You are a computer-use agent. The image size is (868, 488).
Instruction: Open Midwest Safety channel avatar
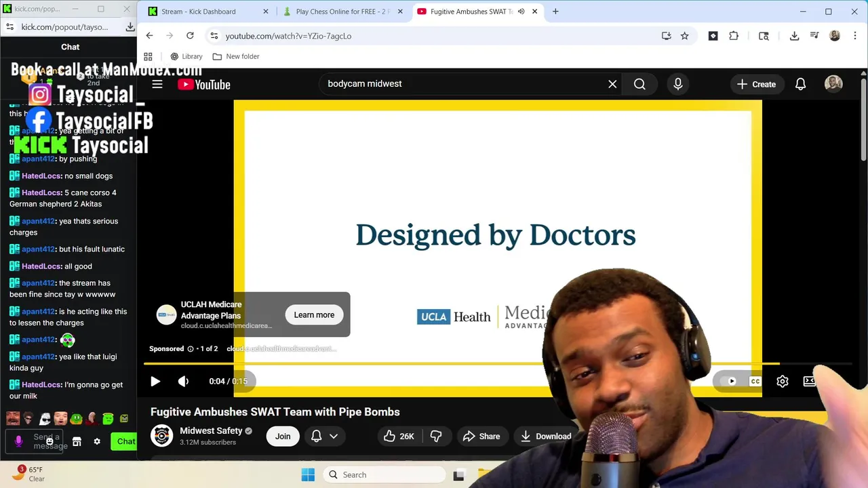(161, 436)
